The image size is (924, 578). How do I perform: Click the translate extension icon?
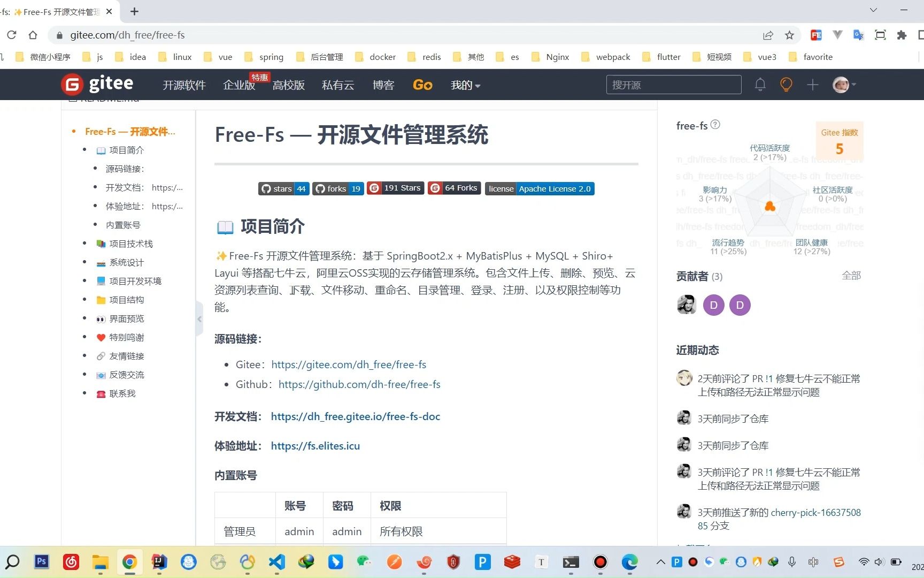tap(859, 35)
